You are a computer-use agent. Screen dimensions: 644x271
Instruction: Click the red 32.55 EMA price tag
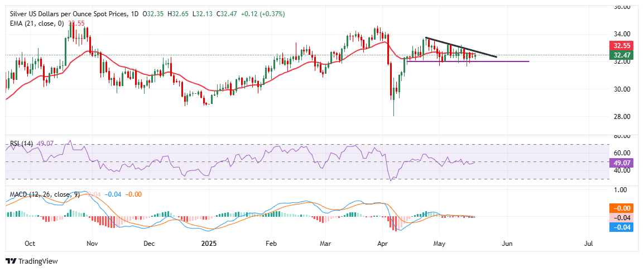pos(622,46)
